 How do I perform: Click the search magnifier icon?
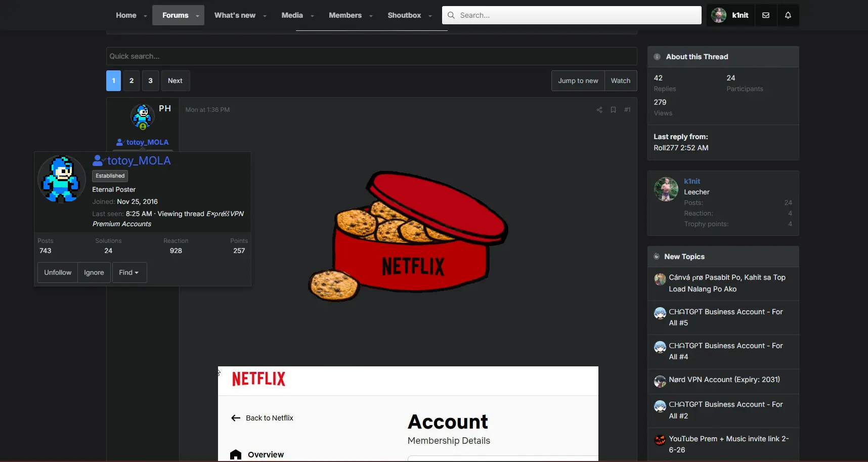[451, 15]
